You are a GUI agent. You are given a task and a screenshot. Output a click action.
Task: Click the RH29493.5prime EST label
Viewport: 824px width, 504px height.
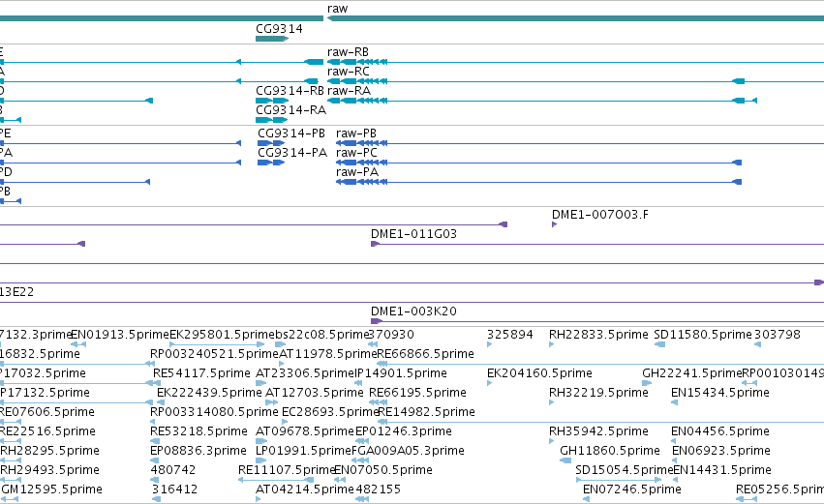(49, 470)
